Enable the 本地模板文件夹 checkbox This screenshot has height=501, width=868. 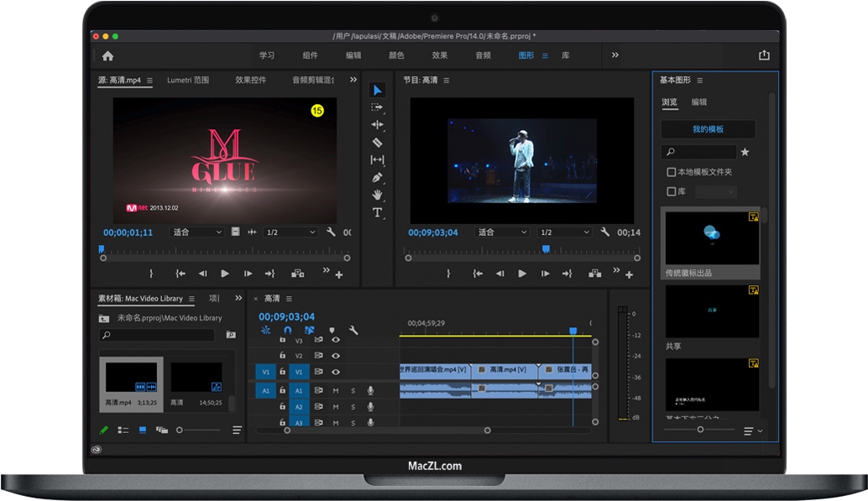(x=672, y=171)
